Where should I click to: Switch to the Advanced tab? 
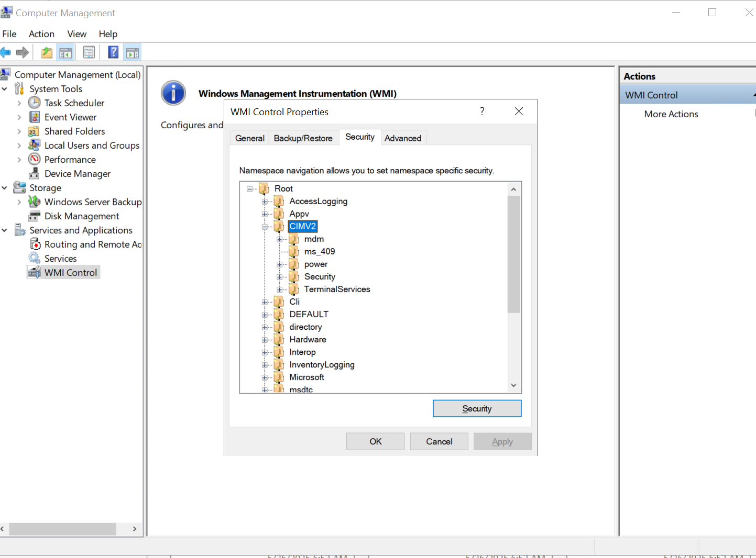(x=403, y=138)
